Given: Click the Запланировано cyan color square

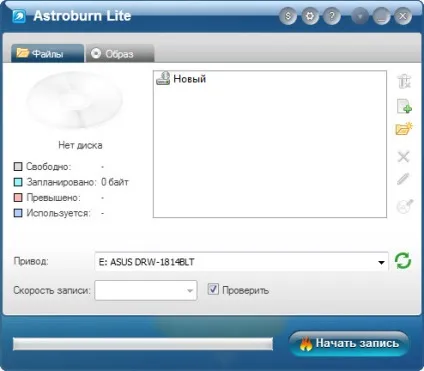Looking at the screenshot, I should pyautogui.click(x=18, y=182).
